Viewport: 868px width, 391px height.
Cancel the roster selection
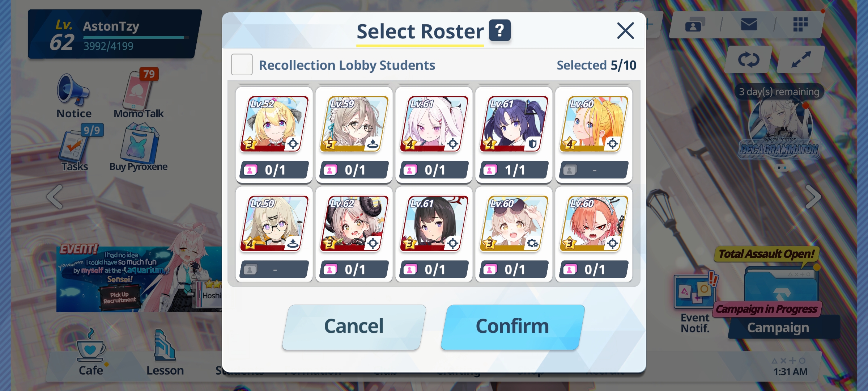click(x=354, y=327)
